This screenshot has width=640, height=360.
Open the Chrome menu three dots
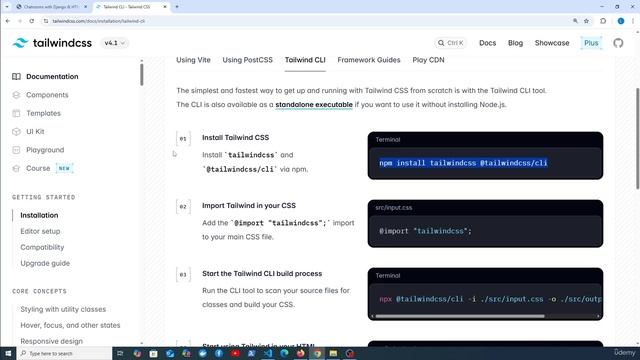click(633, 21)
